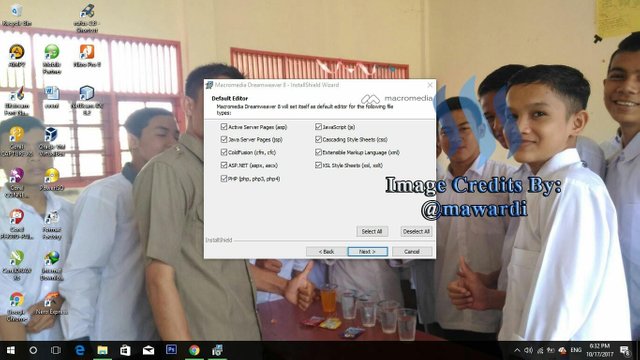The width and height of the screenshot is (640, 360).
Task: Select the Oracle VM VirtualBox icon
Action: 52,142
